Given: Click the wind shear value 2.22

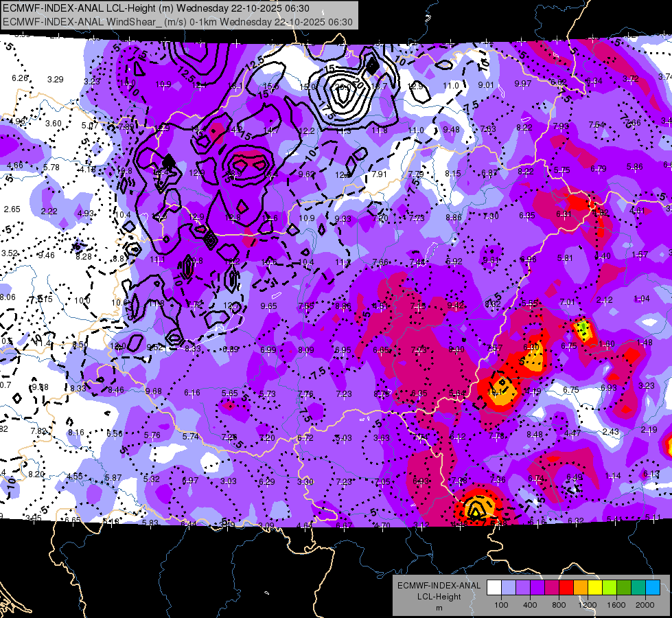Looking at the screenshot, I should click(49, 211).
